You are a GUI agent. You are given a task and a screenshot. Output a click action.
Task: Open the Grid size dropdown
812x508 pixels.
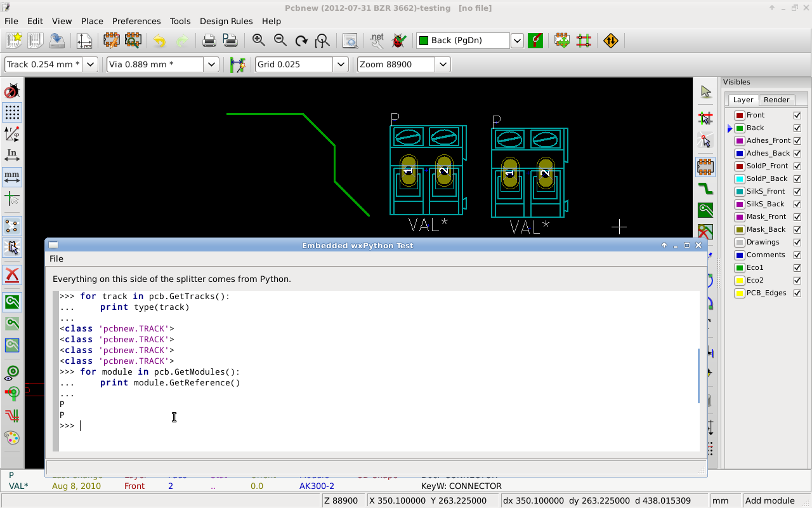[341, 64]
